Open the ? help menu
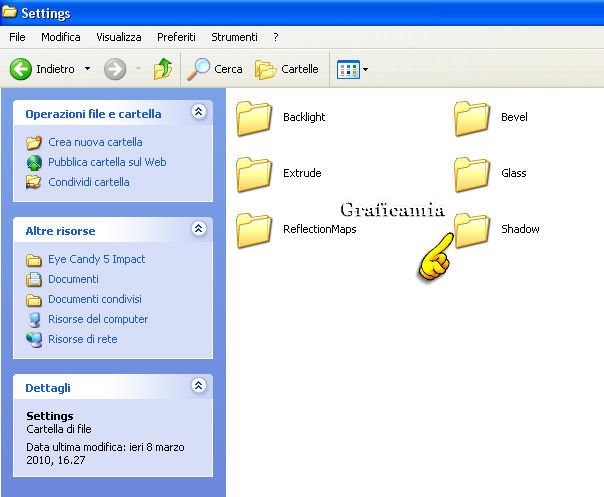The height and width of the screenshot is (497, 604). (x=276, y=37)
